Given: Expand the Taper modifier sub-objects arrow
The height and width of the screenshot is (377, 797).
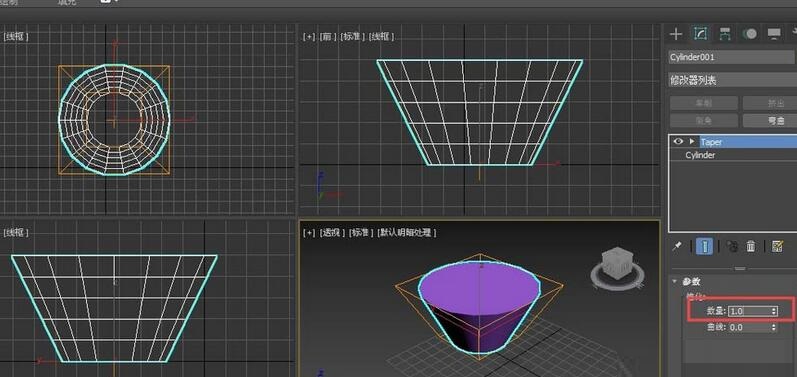Looking at the screenshot, I should point(692,142).
